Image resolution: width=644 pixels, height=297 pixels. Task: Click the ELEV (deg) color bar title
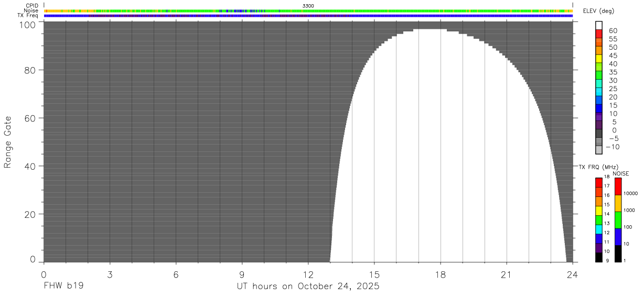[598, 11]
